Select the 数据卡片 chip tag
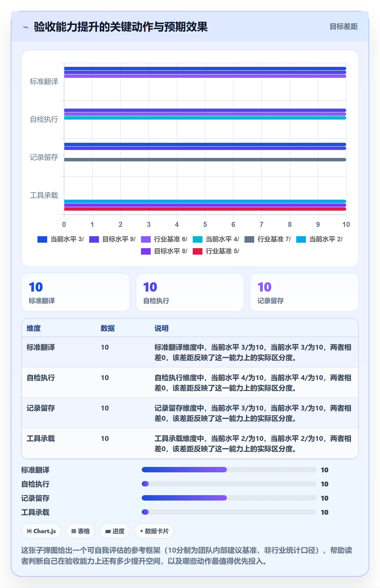The image size is (380, 588). pyautogui.click(x=154, y=531)
